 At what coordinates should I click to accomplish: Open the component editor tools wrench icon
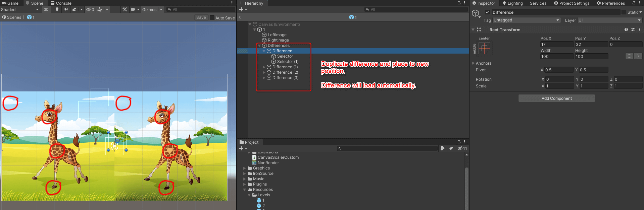125,9
